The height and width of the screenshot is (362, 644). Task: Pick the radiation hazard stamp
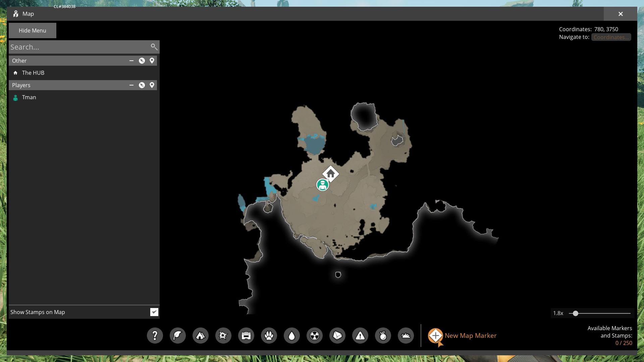click(x=314, y=336)
